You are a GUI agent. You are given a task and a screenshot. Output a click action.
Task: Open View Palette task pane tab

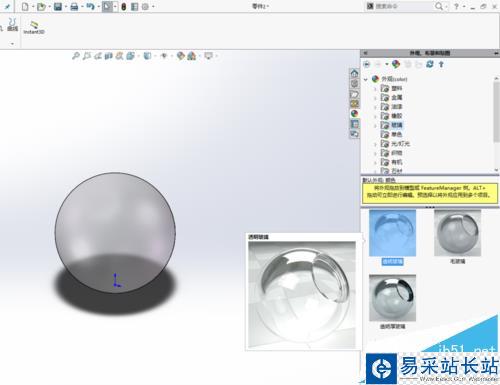354,104
